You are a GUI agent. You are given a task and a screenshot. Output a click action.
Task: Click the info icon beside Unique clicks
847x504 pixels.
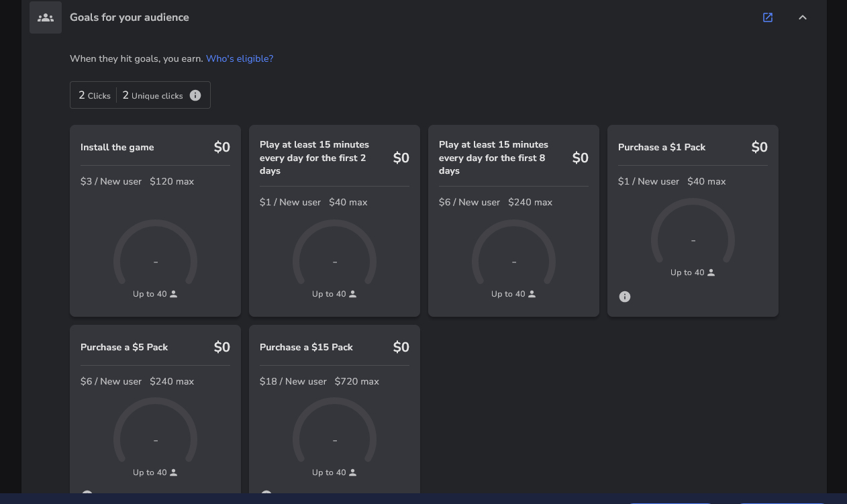coord(195,95)
